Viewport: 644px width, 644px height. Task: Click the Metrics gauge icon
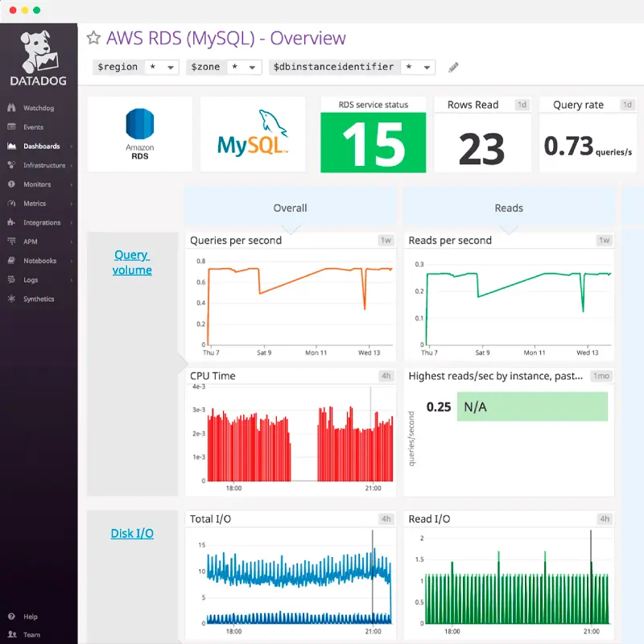click(11, 203)
